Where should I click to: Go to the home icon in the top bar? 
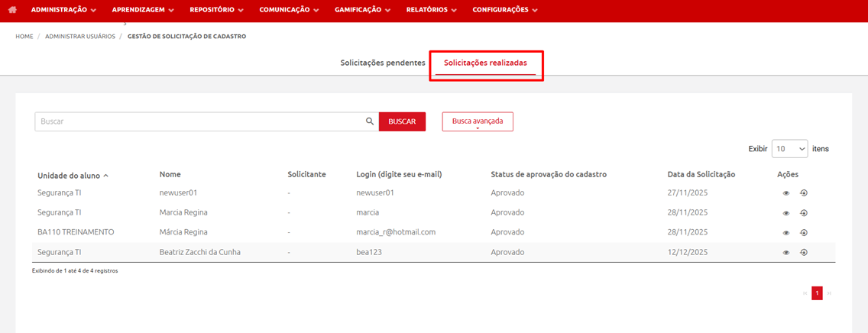coord(13,10)
